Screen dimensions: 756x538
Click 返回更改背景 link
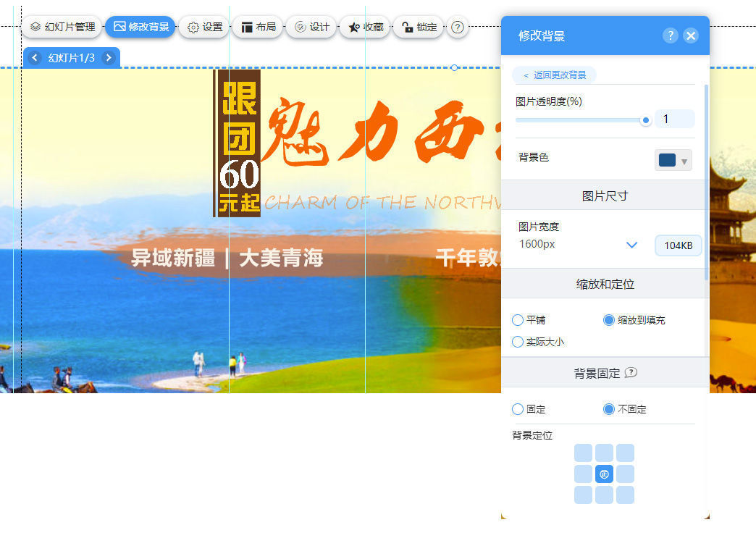tap(555, 75)
